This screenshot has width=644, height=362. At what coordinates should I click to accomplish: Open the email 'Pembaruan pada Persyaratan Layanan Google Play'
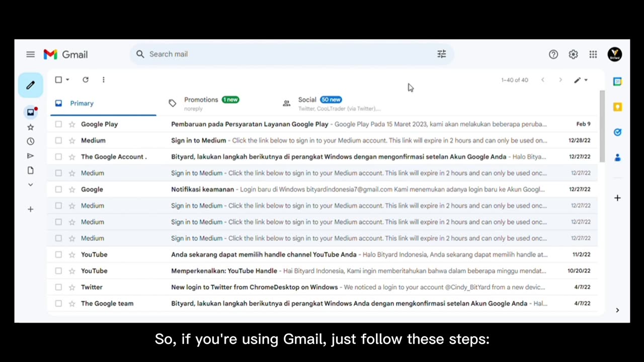(x=322, y=124)
